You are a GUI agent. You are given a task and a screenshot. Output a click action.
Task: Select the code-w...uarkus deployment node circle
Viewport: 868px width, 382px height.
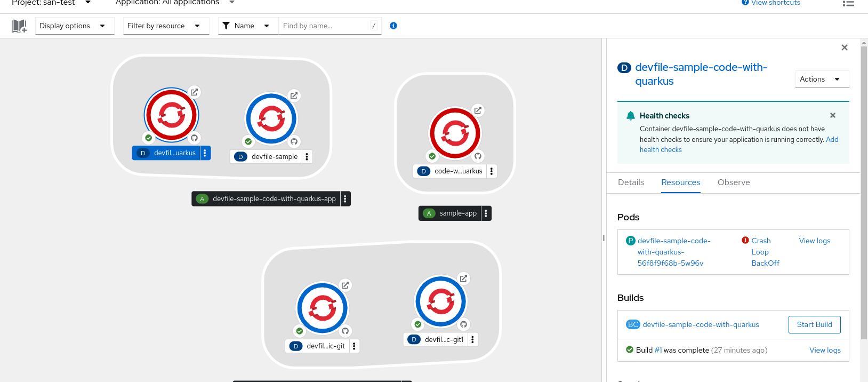click(x=455, y=133)
